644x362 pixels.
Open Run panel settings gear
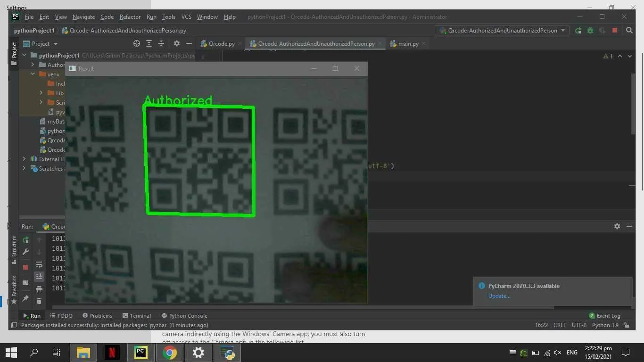click(x=617, y=226)
